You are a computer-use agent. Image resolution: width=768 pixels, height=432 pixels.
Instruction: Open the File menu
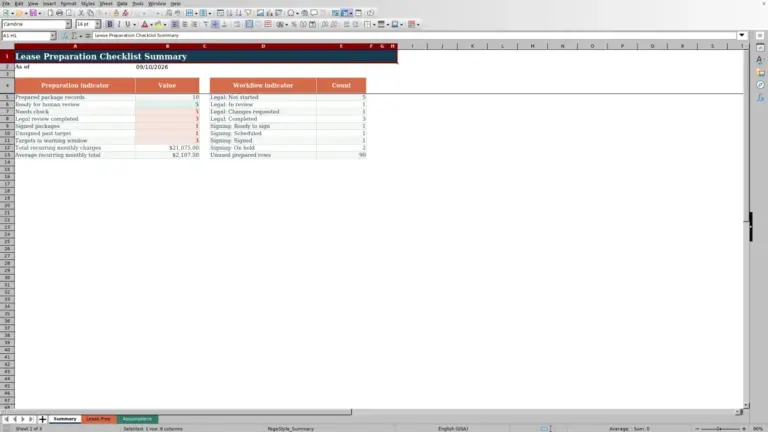click(x=6, y=3)
